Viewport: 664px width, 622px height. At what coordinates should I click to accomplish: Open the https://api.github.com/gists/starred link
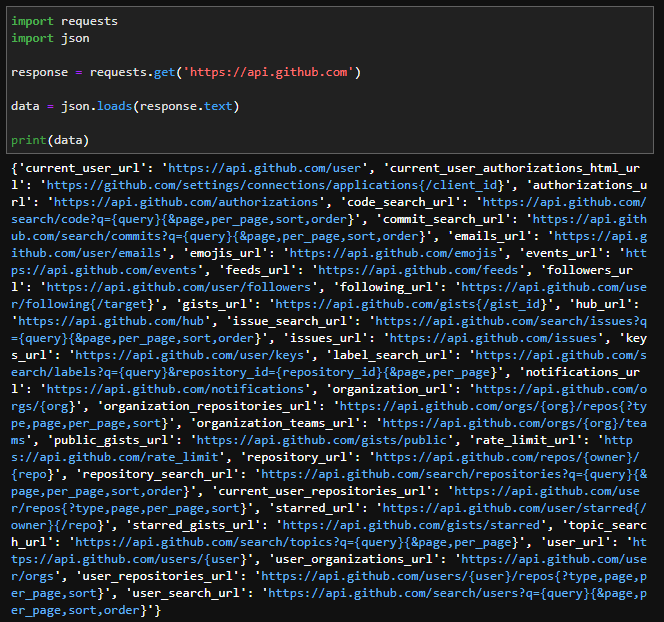click(x=411, y=525)
